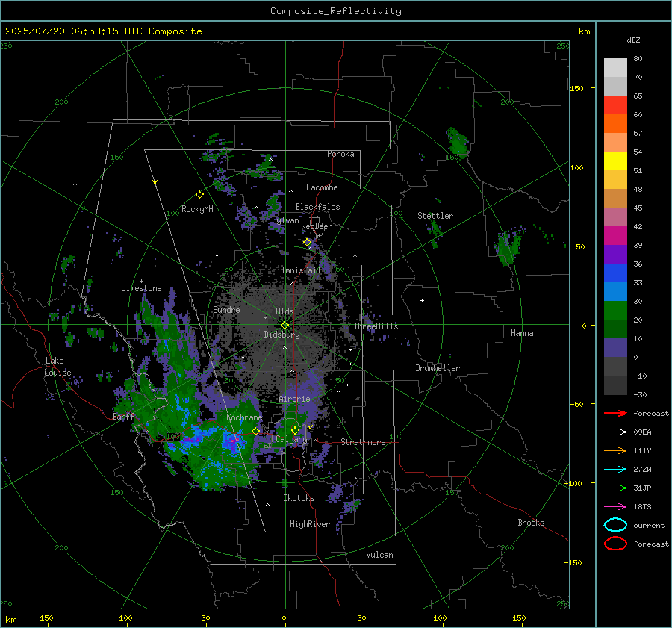Click the Strathmore label

tap(363, 442)
